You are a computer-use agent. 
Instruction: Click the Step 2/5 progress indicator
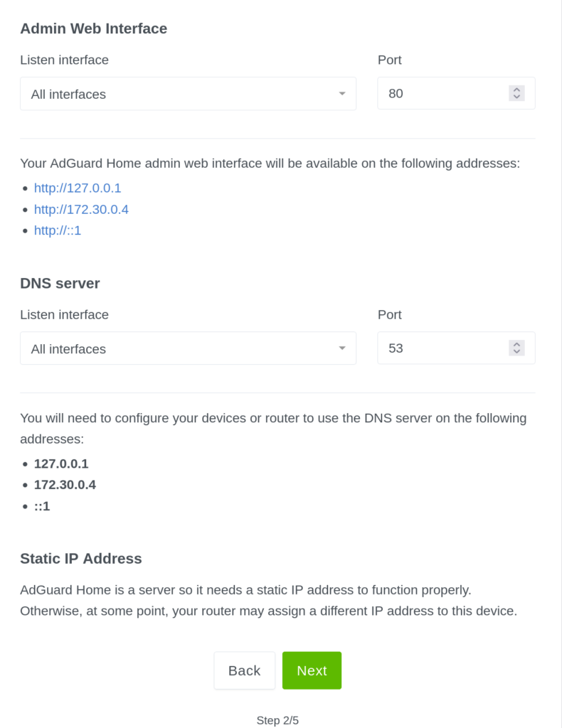pos(277,720)
